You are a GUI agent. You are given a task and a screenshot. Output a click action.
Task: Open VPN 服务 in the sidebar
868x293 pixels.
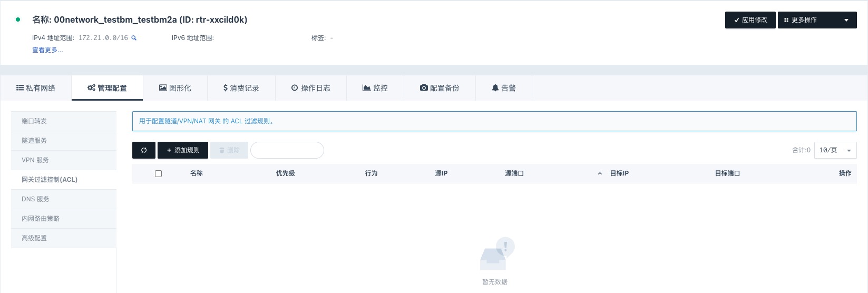click(64, 160)
